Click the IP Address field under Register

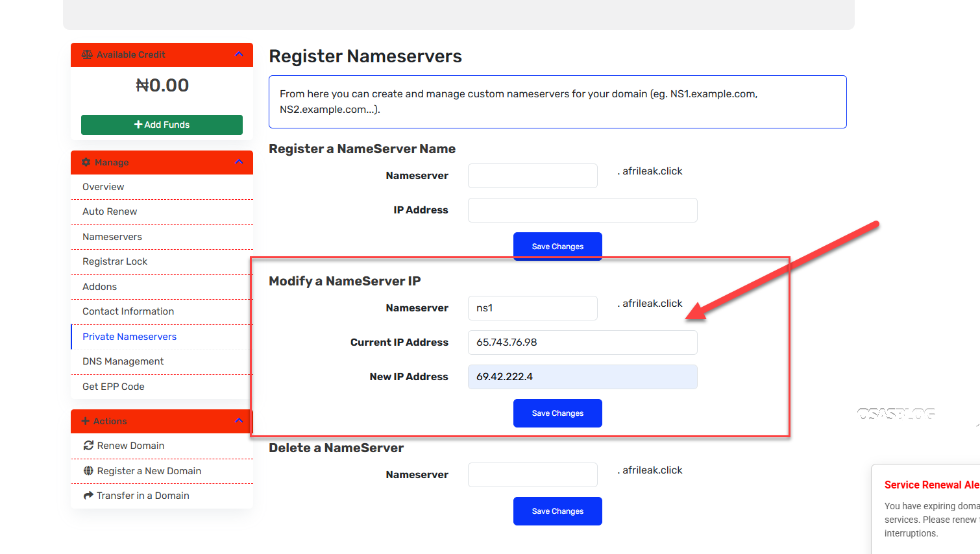(x=582, y=210)
